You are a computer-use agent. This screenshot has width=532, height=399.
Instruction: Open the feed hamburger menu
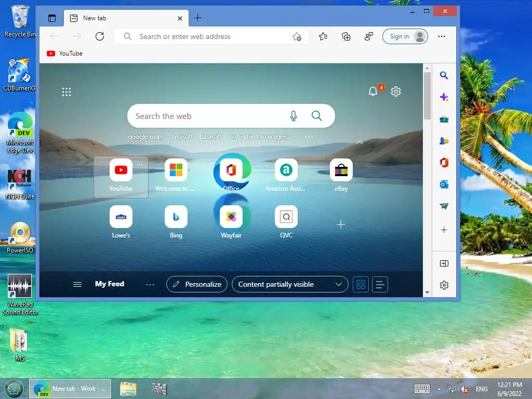click(x=77, y=284)
